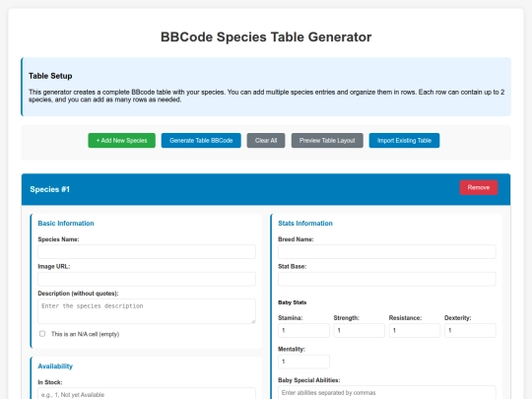Click the Clear All button
The height and width of the screenshot is (399, 532).
(x=266, y=141)
